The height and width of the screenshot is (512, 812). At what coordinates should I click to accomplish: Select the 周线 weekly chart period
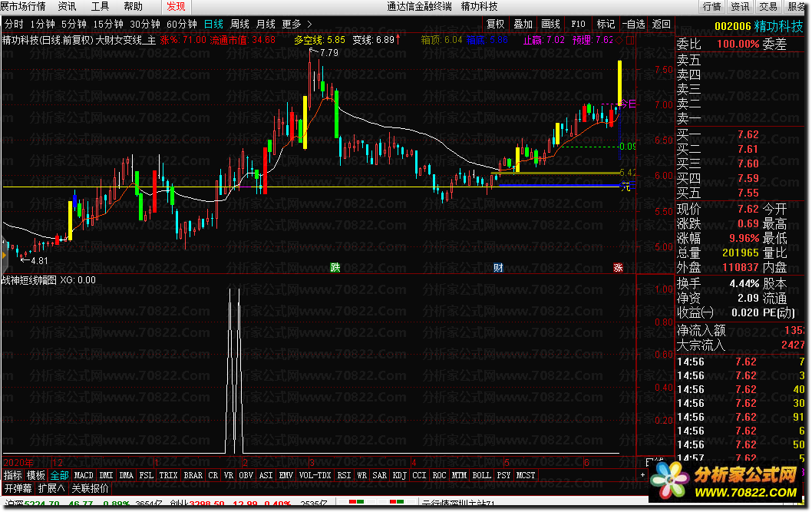pos(239,25)
